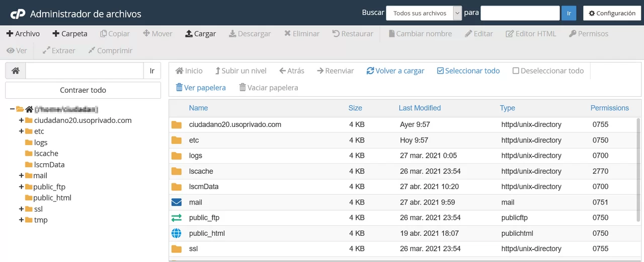Click the Editar toolbar button
Viewport: 644px width, 262px height.
pos(479,34)
